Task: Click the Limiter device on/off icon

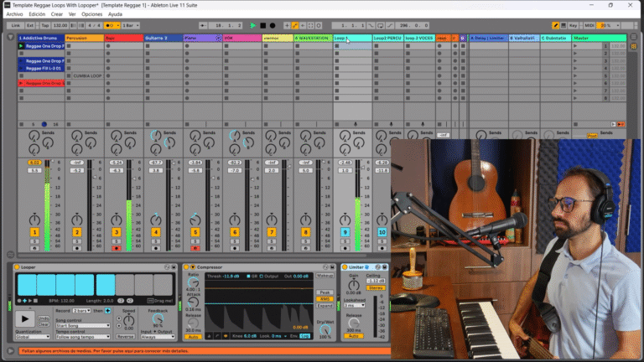Action: pyautogui.click(x=345, y=267)
